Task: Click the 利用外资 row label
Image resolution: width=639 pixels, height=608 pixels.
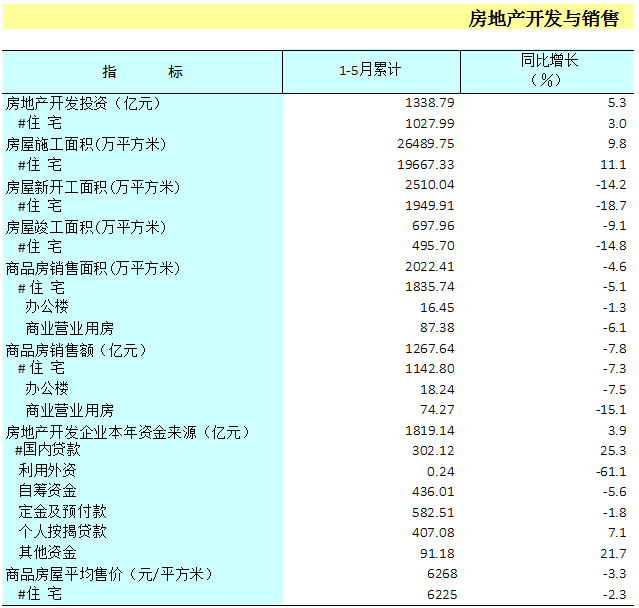Action: 47,471
